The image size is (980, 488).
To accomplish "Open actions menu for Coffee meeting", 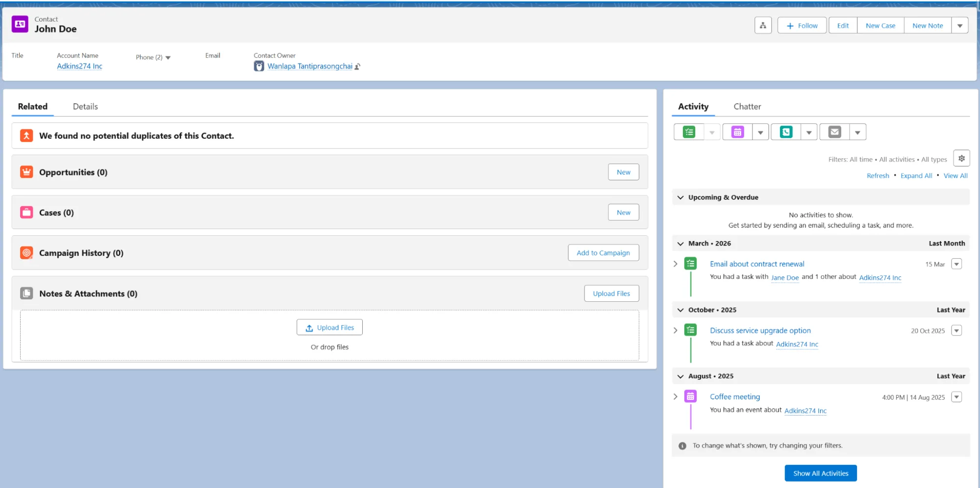I will coord(956,397).
